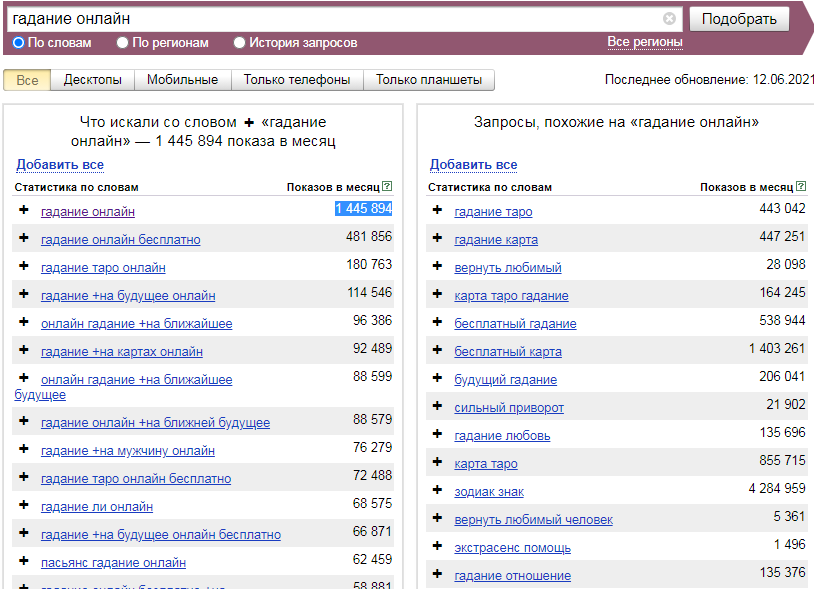This screenshot has height=589, width=814.
Task: Add 'гадание таро онлайн' with its plus icon
Action: pyautogui.click(x=23, y=266)
